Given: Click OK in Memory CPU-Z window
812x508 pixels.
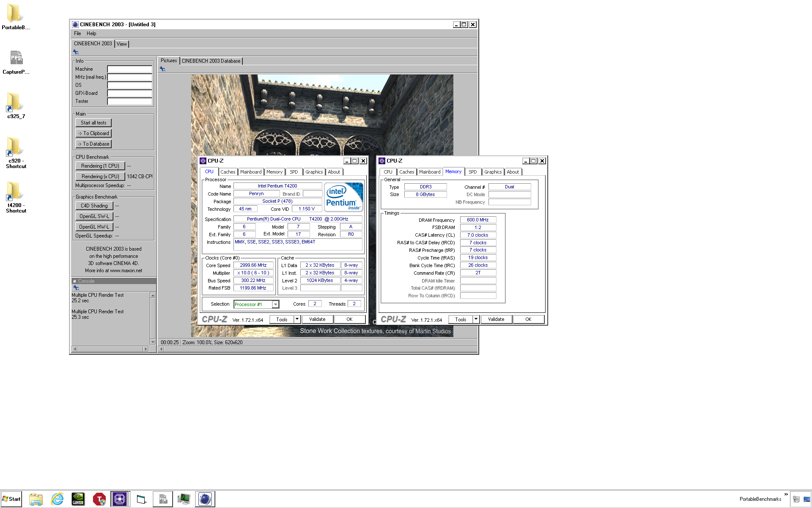Looking at the screenshot, I should [x=528, y=320].
